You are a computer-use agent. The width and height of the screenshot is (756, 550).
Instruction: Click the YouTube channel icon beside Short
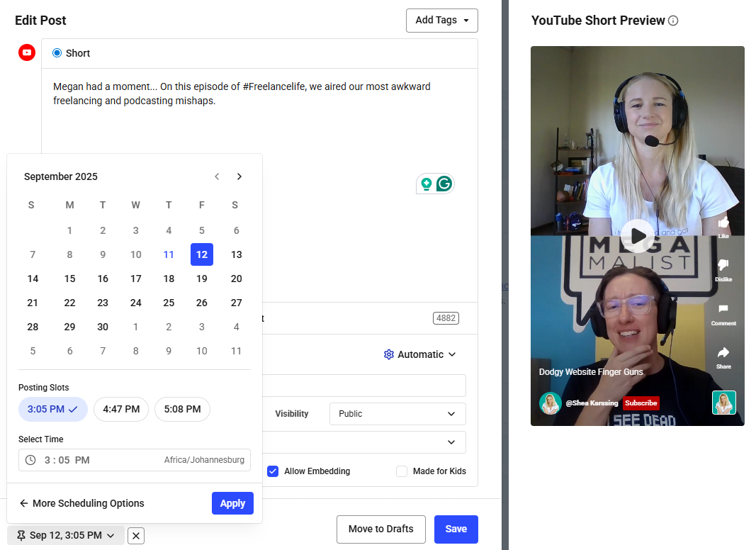click(x=26, y=52)
